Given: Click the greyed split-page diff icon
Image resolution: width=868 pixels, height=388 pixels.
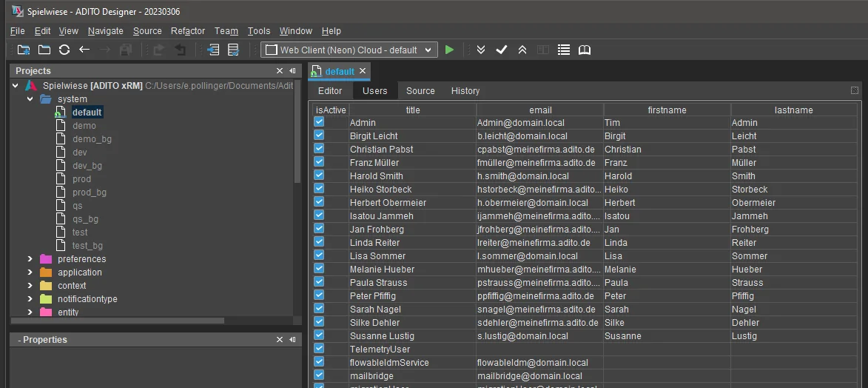Looking at the screenshot, I should [x=543, y=50].
